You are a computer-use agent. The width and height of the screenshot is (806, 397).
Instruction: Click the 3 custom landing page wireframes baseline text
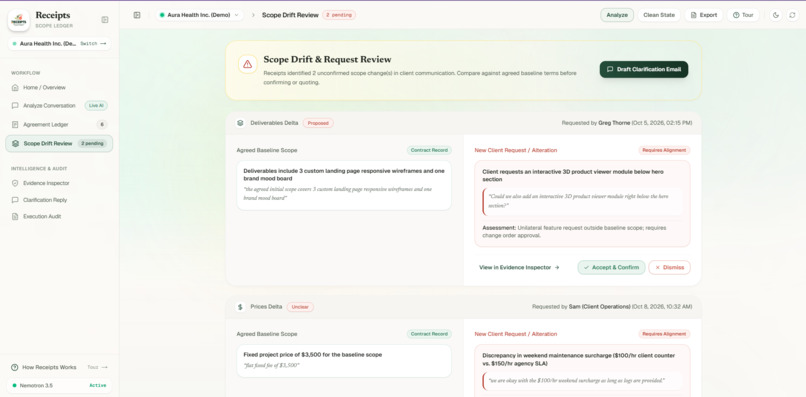pyautogui.click(x=344, y=174)
